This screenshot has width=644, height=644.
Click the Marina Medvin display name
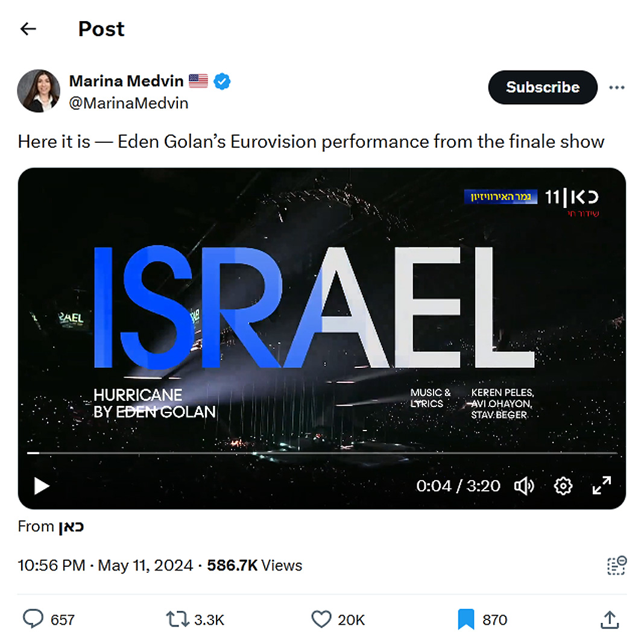pos(126,81)
